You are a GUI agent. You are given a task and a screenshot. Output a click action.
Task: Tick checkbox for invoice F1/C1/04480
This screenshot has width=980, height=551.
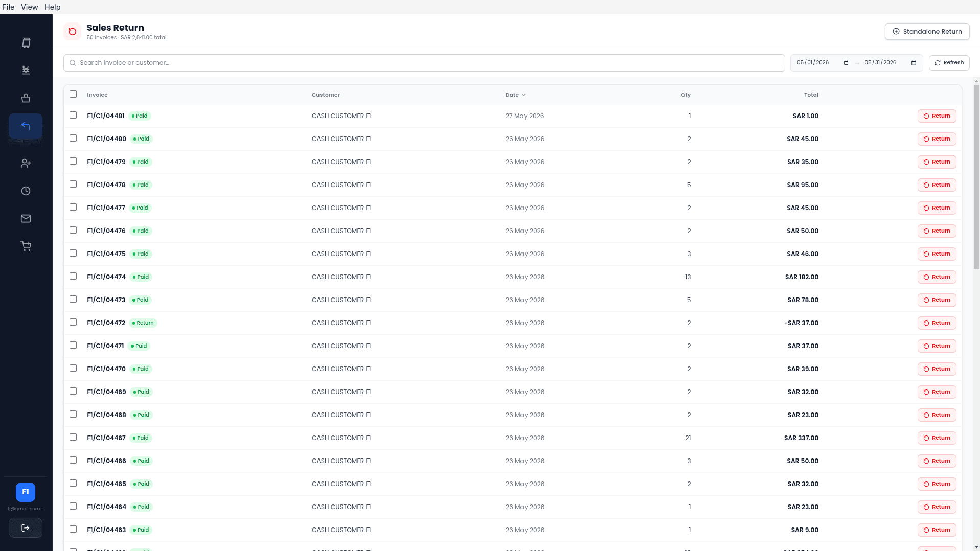point(73,138)
